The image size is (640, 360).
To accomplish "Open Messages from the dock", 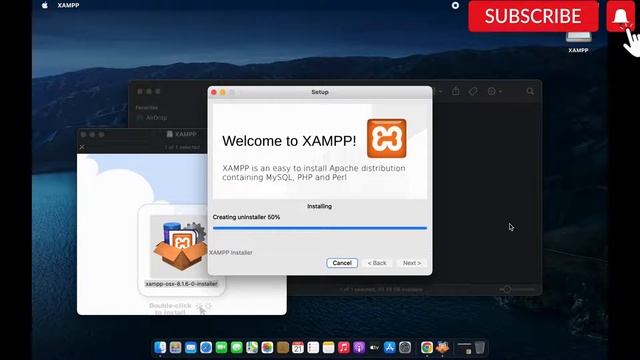I will (237, 347).
